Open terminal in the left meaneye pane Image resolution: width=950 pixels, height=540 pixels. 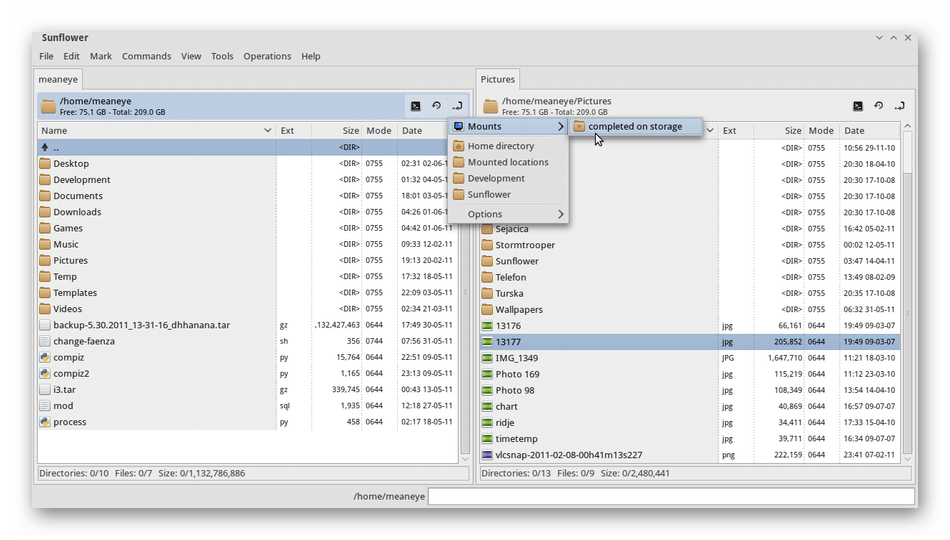coord(415,106)
